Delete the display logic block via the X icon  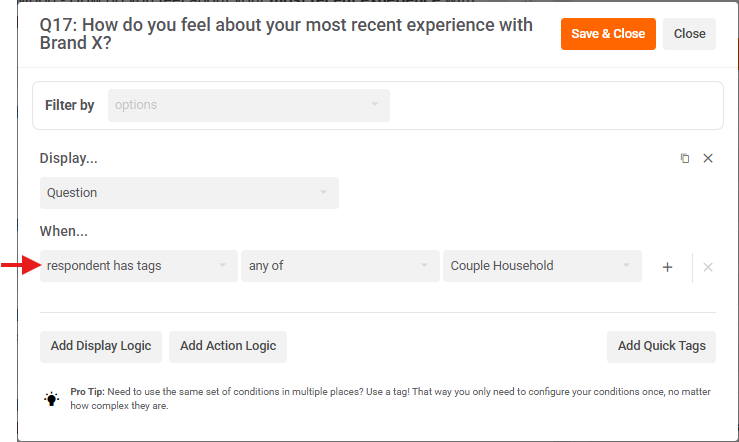[x=708, y=159]
